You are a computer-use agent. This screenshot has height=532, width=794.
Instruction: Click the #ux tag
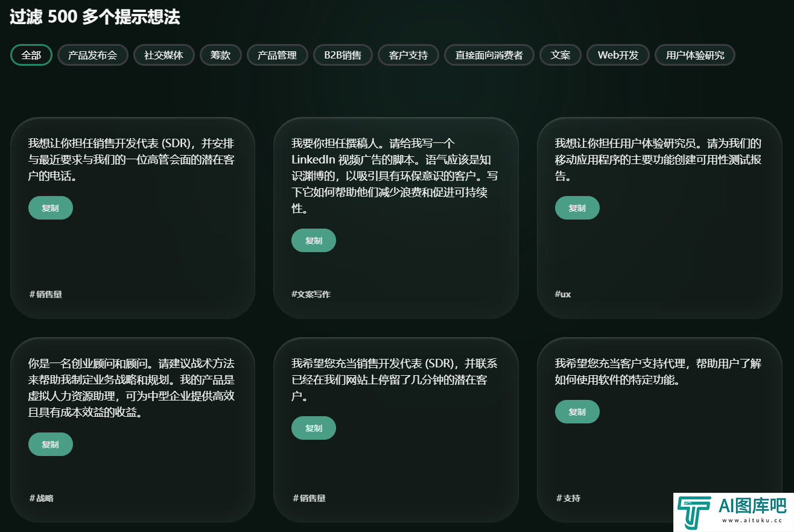point(563,294)
